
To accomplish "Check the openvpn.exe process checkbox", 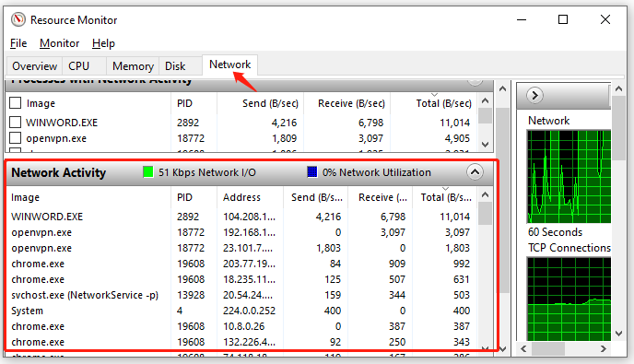I will 16,138.
